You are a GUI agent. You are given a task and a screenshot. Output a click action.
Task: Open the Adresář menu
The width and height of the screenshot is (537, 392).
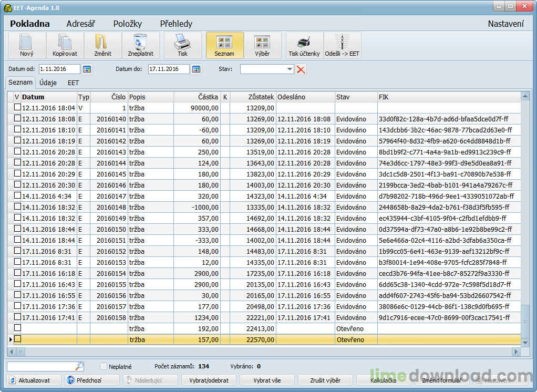pyautogui.click(x=80, y=24)
